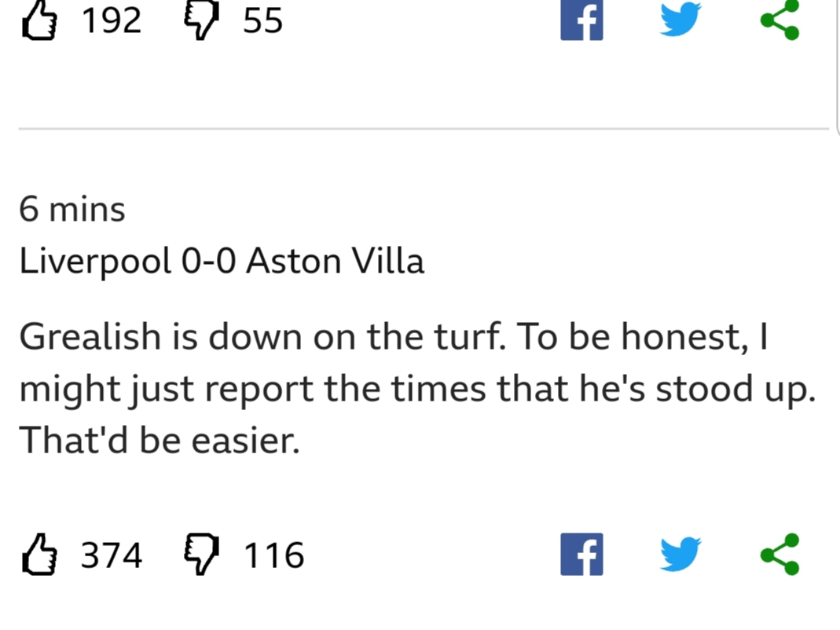The width and height of the screenshot is (840, 630).
Task: Thumbs down the post with 55 dislikes
Action: tap(201, 20)
